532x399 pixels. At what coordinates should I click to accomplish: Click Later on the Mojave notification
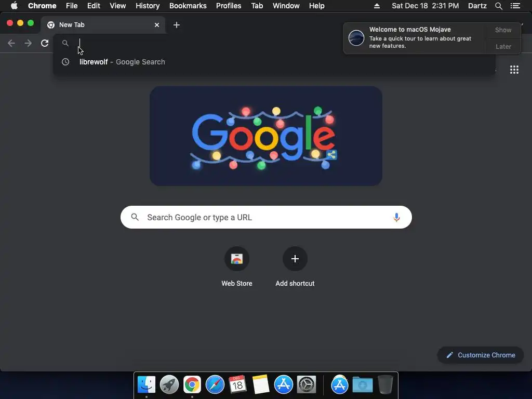[x=503, y=46]
